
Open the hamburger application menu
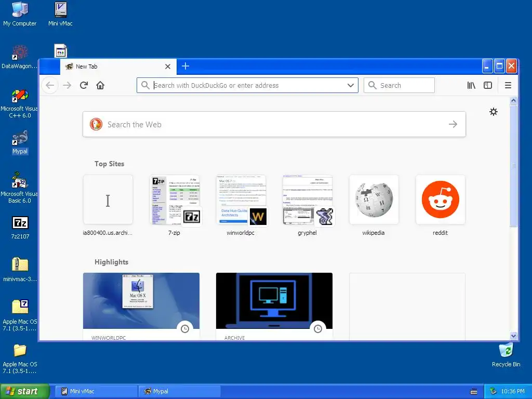click(x=508, y=85)
